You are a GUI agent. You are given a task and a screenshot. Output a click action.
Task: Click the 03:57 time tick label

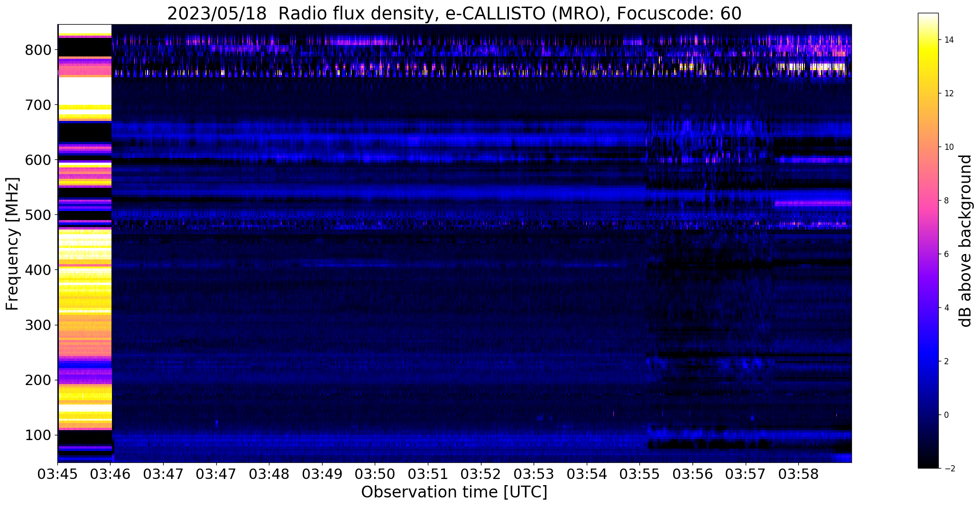(x=746, y=474)
